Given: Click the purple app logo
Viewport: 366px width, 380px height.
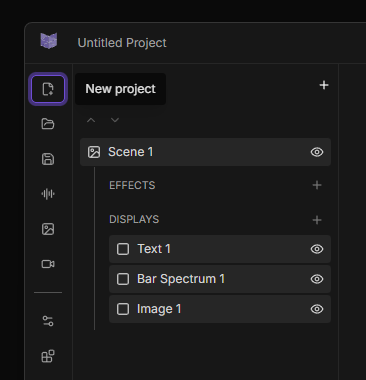Looking at the screenshot, I should [49, 41].
